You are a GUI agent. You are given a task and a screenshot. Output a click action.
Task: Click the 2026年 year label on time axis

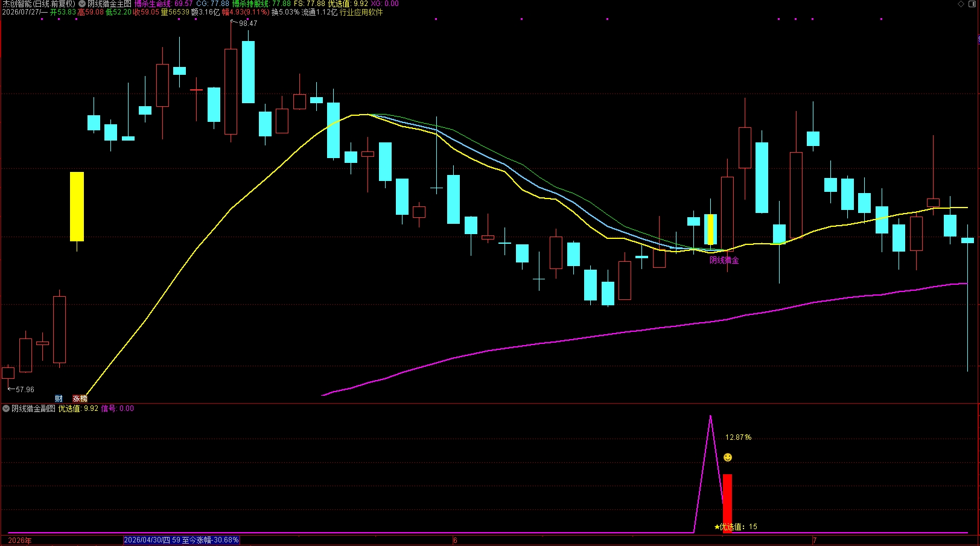20,540
